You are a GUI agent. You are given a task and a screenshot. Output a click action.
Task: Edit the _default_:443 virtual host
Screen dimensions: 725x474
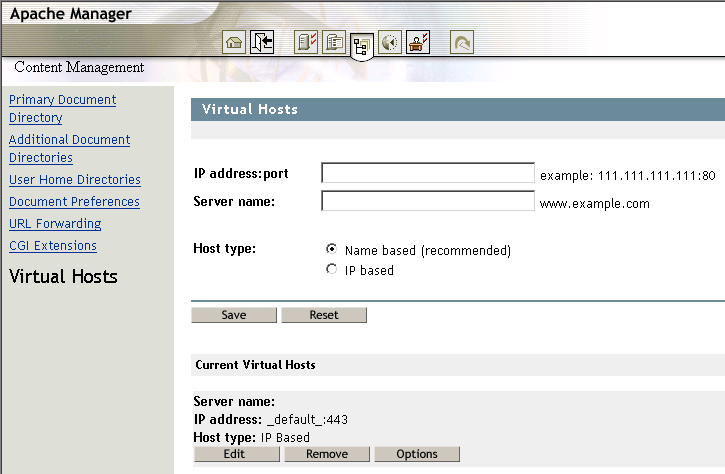(237, 454)
